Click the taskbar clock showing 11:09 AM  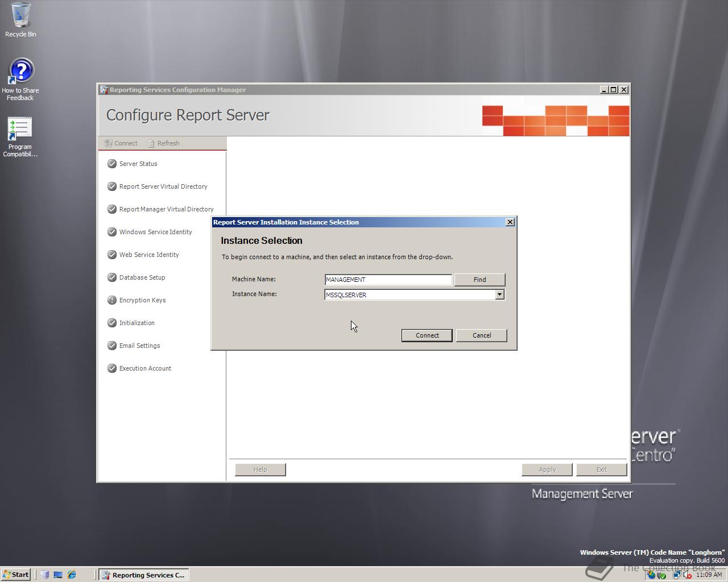(709, 575)
